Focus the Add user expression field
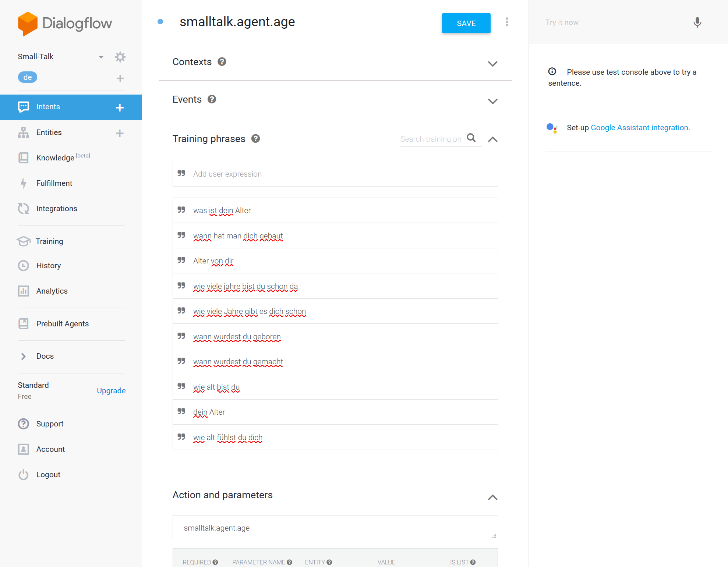 pyautogui.click(x=335, y=174)
